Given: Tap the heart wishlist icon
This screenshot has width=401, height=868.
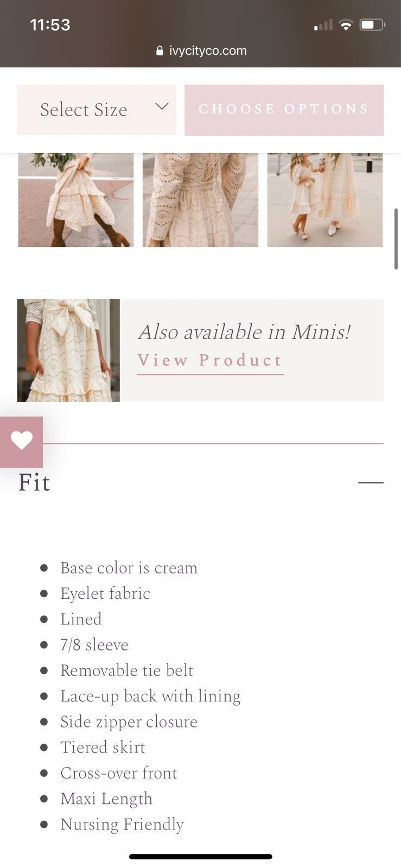Looking at the screenshot, I should tap(21, 442).
